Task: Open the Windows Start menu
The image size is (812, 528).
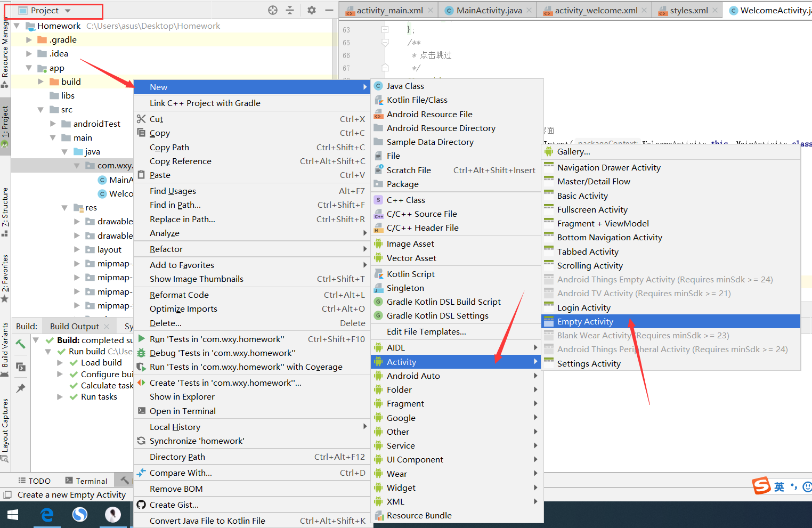Action: coord(13,515)
